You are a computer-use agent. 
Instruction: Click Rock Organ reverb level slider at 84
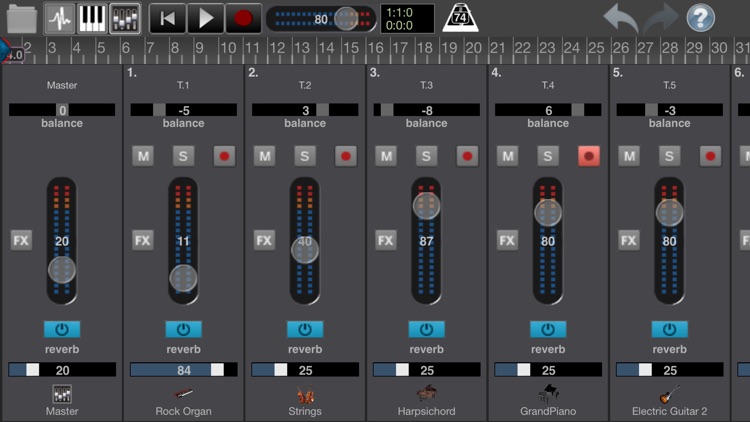[184, 370]
